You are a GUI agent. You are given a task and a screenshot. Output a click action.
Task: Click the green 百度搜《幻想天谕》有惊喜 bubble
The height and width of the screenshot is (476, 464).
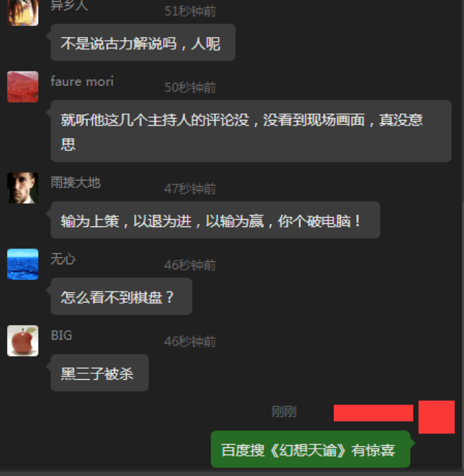click(311, 450)
